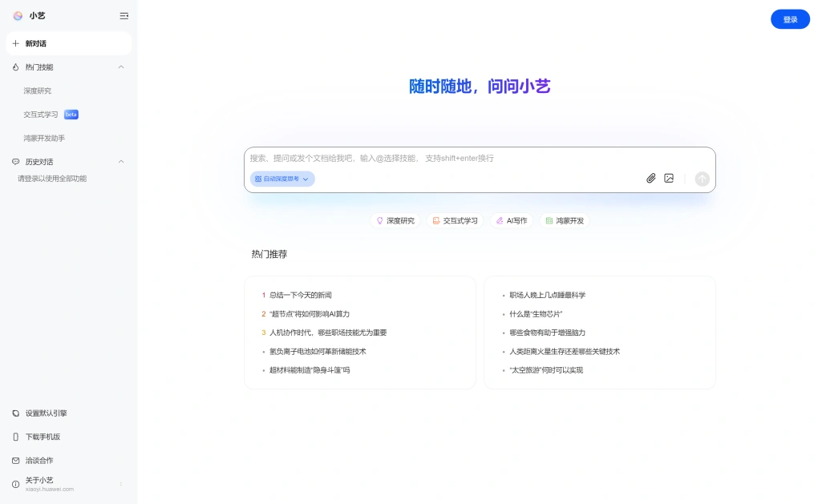Click the plus icon beside 新对话

[x=15, y=43]
